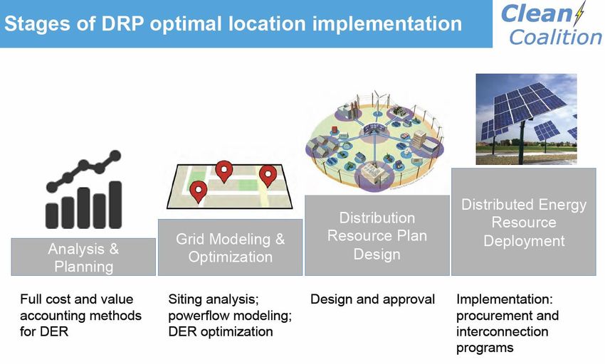This screenshot has height=364, width=605.
Task: Click the middle red map pin
Action: tap(223, 171)
